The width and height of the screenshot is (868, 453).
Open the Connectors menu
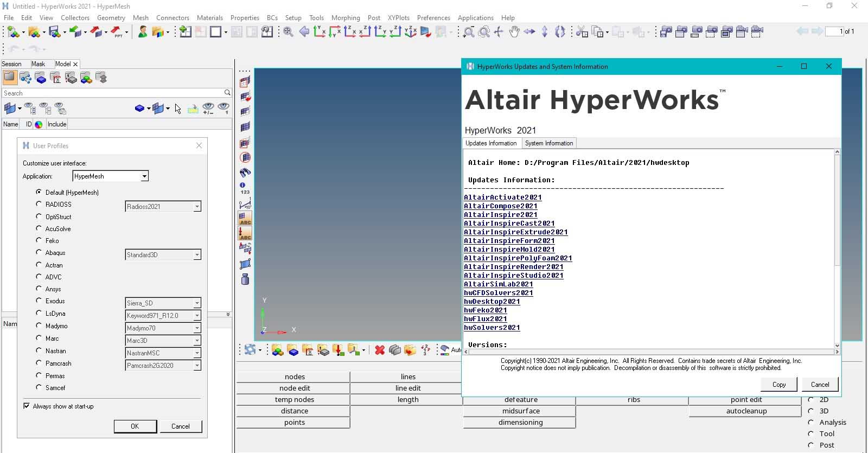coord(173,17)
